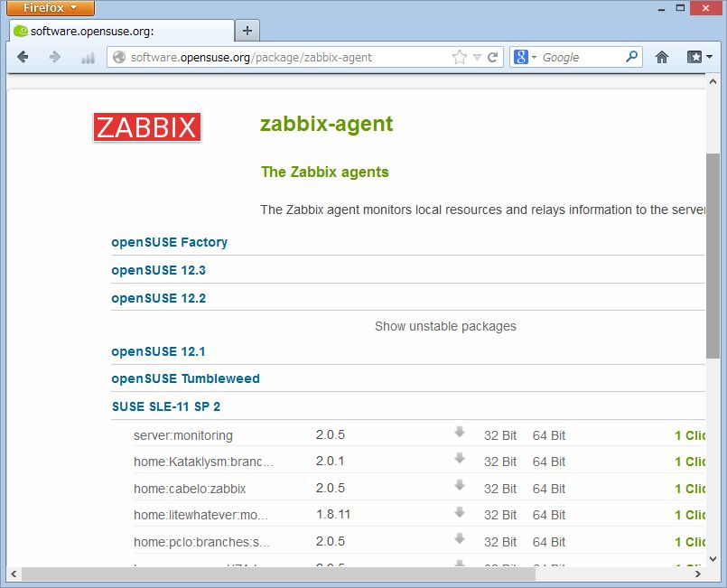727x588 pixels.
Task: Expand the openSUSE Factory section
Action: tap(169, 242)
